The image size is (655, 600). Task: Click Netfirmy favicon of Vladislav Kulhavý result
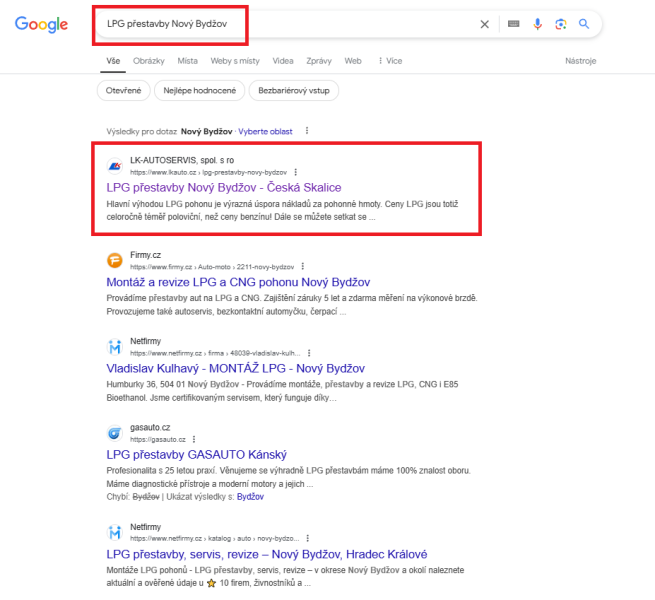click(x=114, y=347)
